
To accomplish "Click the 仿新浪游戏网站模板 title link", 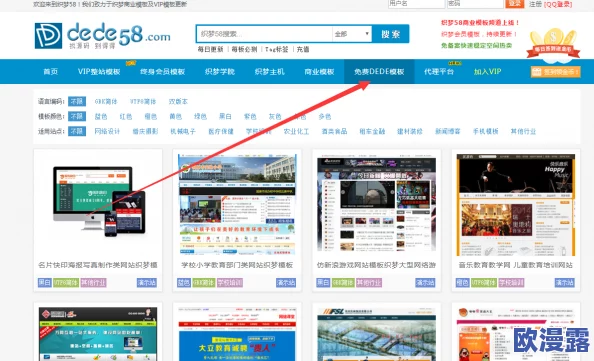I will (377, 265).
